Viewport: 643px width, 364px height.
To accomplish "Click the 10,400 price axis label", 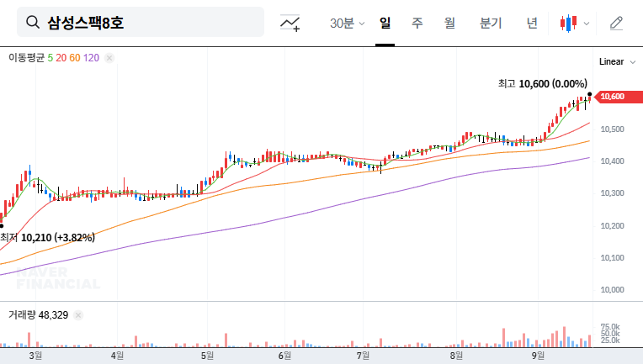I will [x=612, y=161].
